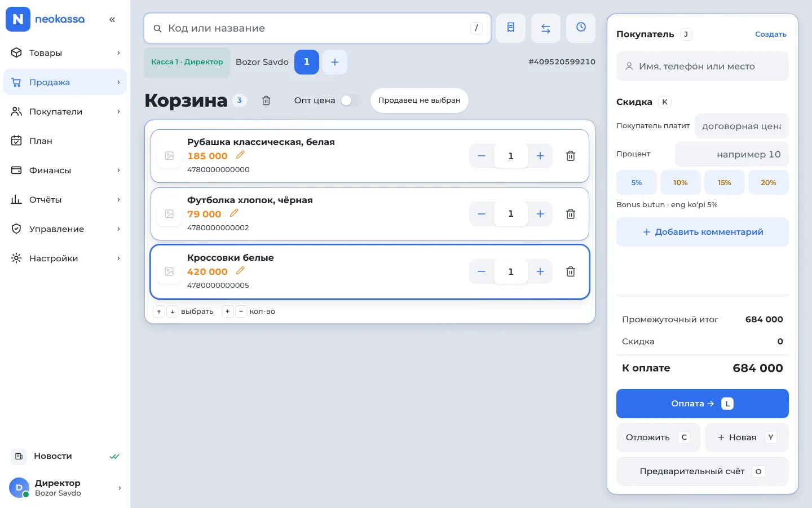Increase quantity of Кроссовки белые

point(540,271)
